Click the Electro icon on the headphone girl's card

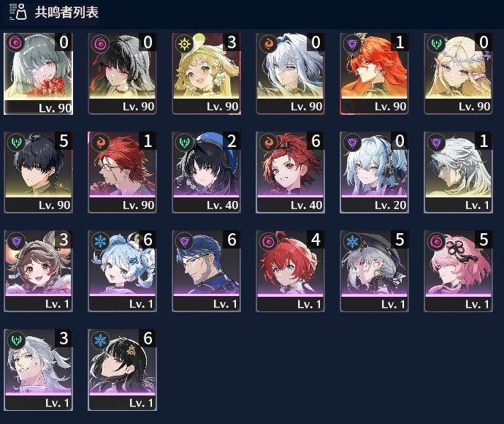(352, 143)
